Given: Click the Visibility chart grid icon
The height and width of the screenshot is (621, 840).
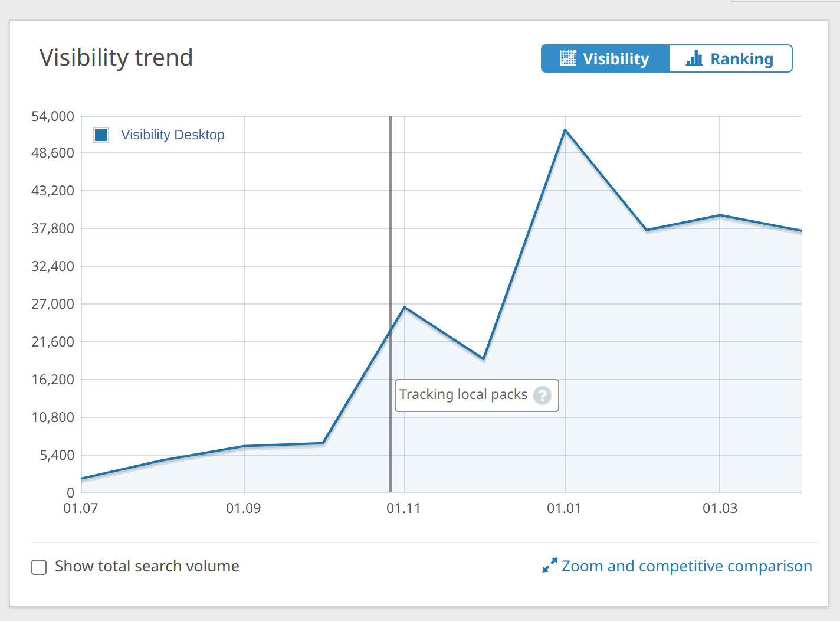Looking at the screenshot, I should [x=567, y=58].
